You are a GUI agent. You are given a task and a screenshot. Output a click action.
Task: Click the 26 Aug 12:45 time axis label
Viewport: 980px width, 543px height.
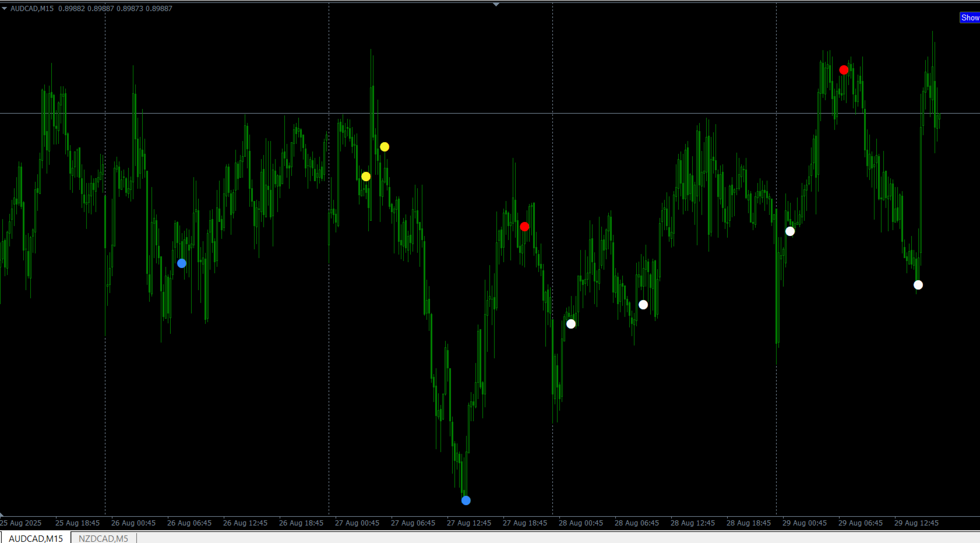point(245,523)
